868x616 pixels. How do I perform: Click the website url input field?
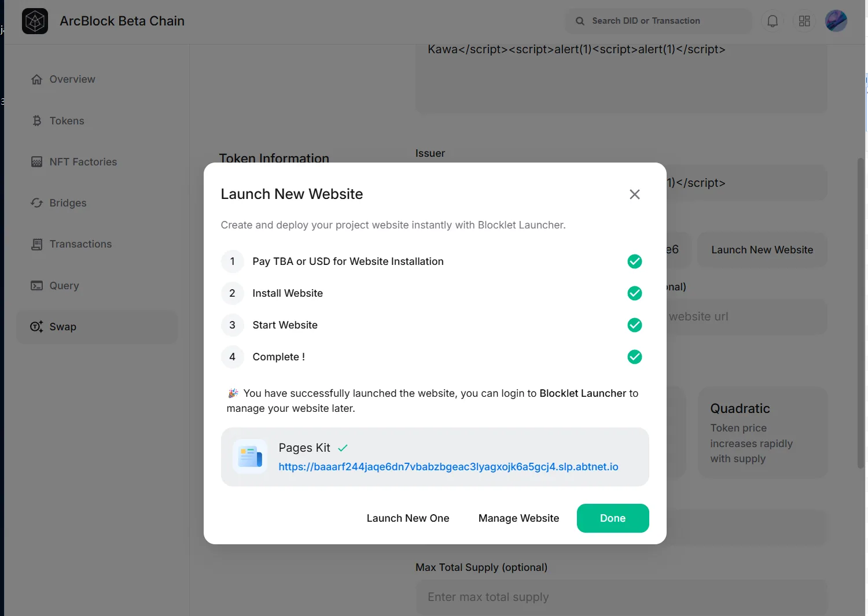747,317
